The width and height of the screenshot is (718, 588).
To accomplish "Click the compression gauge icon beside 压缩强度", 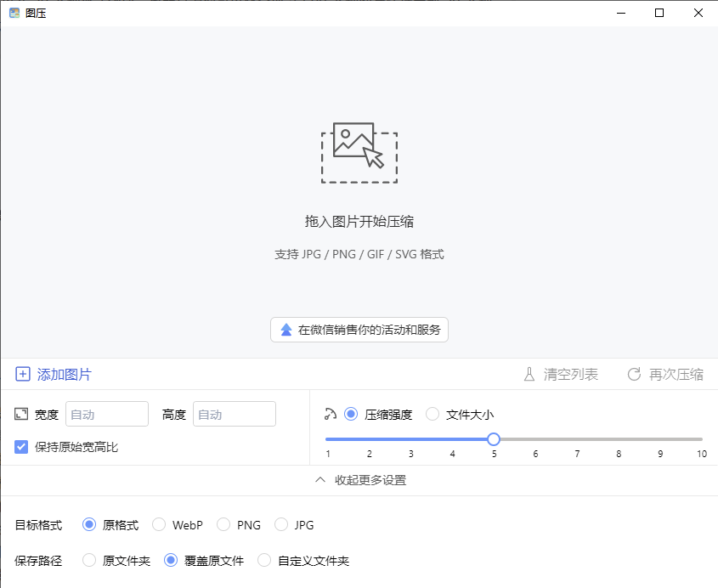I will pyautogui.click(x=331, y=415).
